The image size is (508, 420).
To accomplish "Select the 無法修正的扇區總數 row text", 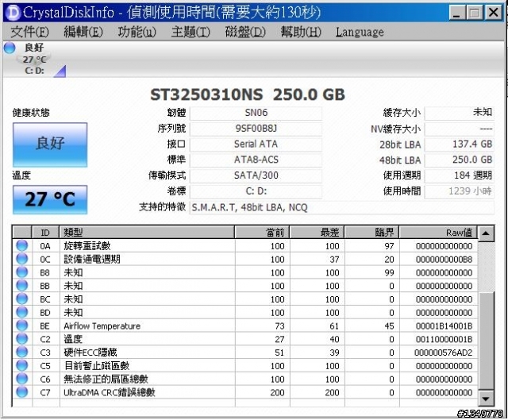I will 106,379.
